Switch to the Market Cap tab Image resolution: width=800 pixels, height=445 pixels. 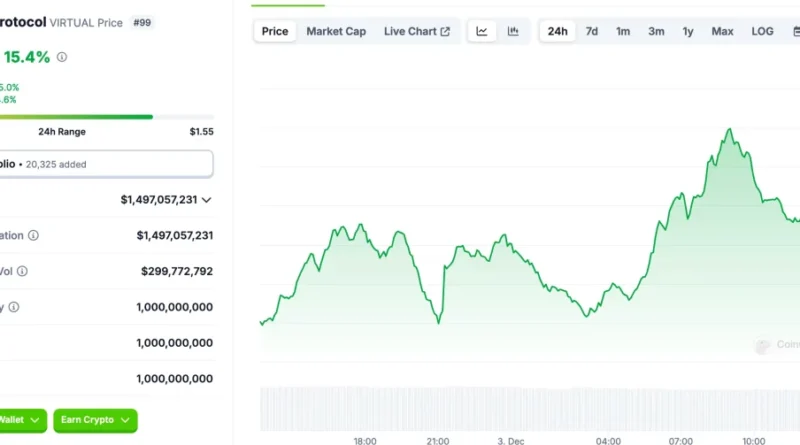point(336,31)
